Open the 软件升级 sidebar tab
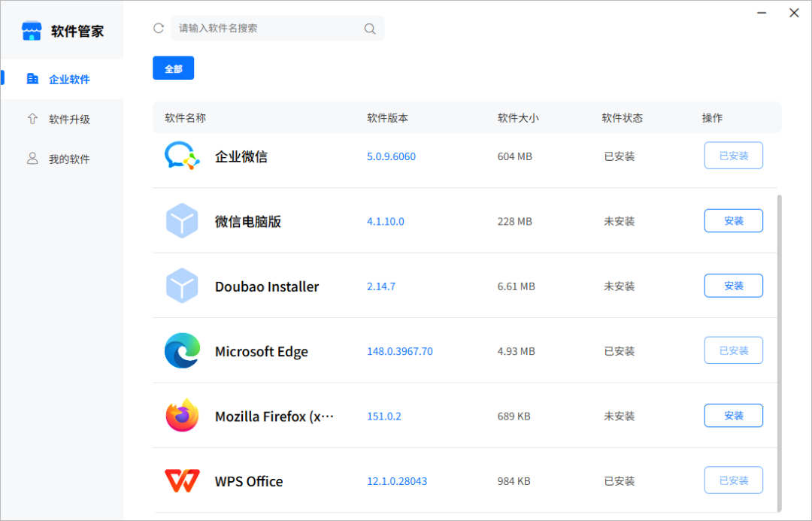 click(x=62, y=119)
